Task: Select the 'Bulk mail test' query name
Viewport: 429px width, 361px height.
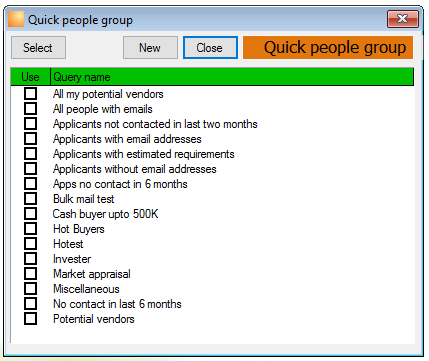Action: tap(84, 199)
